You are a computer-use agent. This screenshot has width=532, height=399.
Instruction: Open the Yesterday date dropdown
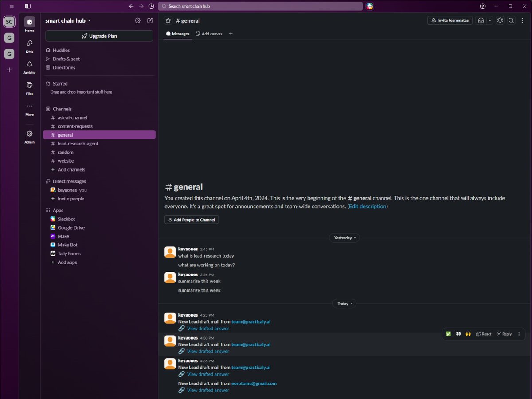point(344,238)
